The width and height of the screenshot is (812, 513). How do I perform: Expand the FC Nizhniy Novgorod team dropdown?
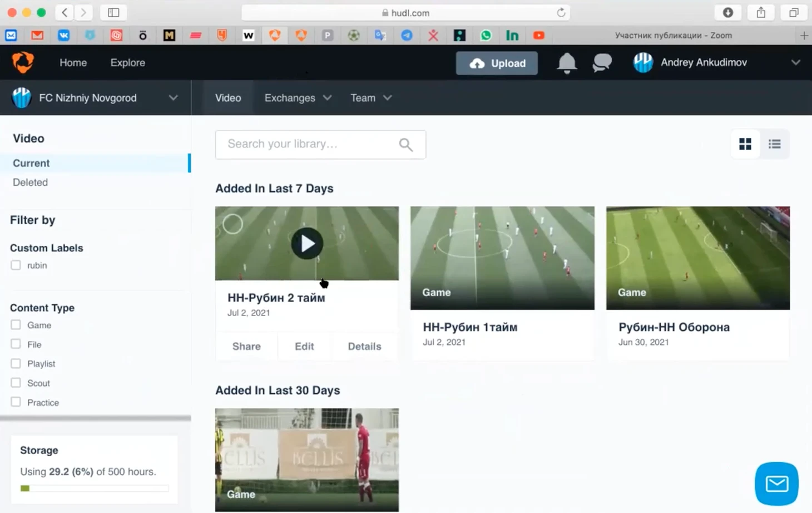coord(173,98)
